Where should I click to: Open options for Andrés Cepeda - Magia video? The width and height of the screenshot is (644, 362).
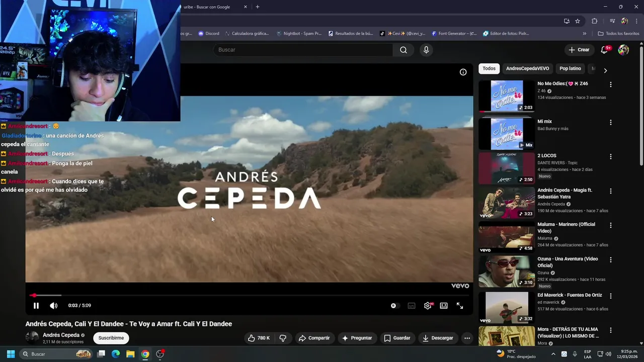611,191
